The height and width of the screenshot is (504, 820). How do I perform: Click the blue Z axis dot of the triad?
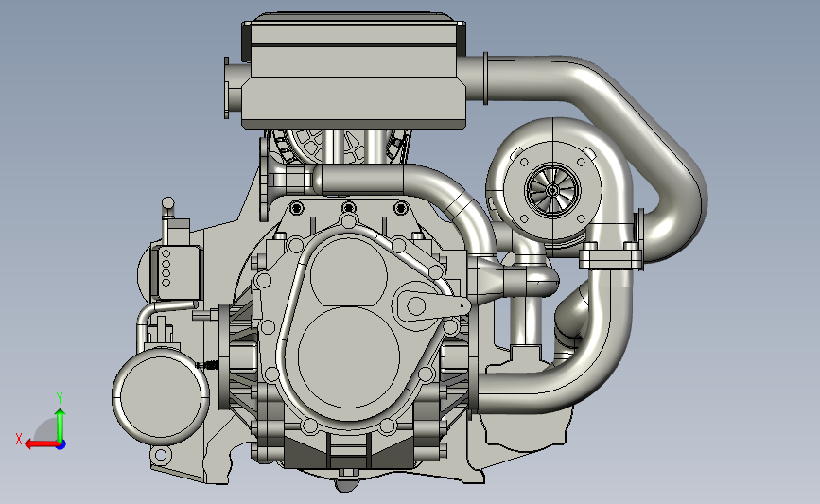click(61, 445)
